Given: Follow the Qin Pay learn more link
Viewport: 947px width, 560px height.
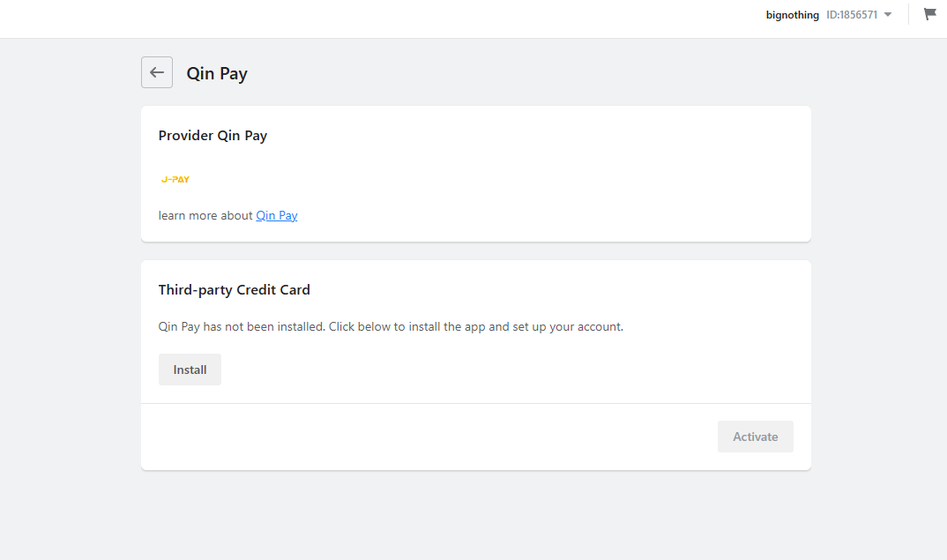Looking at the screenshot, I should pyautogui.click(x=277, y=216).
